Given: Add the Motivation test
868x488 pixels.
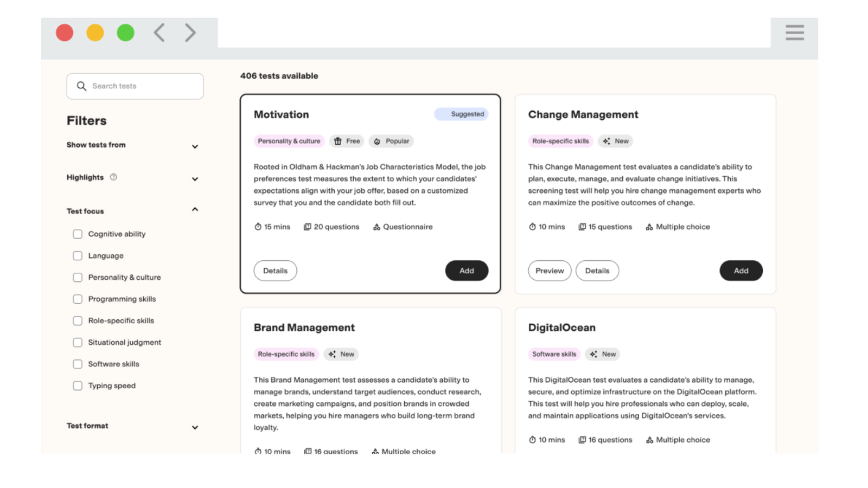Looking at the screenshot, I should (467, 271).
